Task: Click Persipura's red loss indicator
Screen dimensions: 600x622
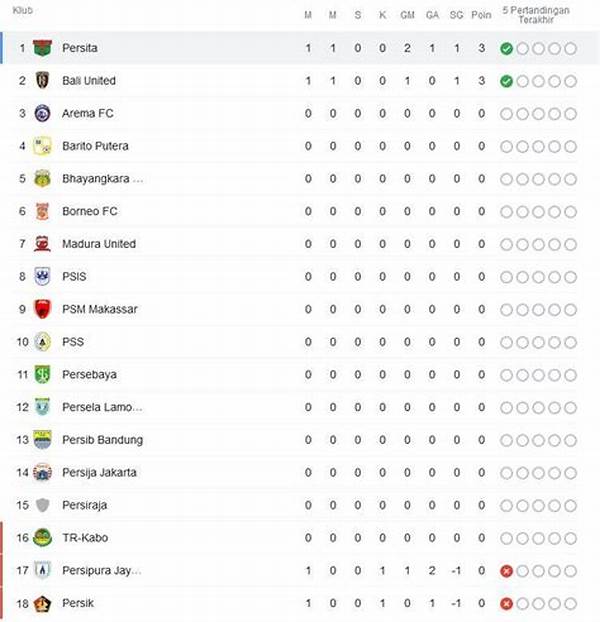Action: 507,571
